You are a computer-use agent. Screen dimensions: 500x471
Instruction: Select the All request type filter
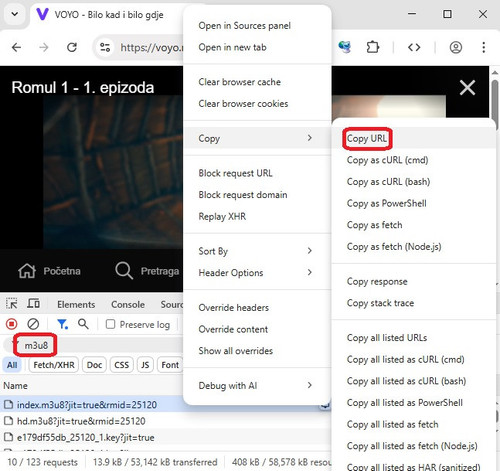(x=12, y=365)
